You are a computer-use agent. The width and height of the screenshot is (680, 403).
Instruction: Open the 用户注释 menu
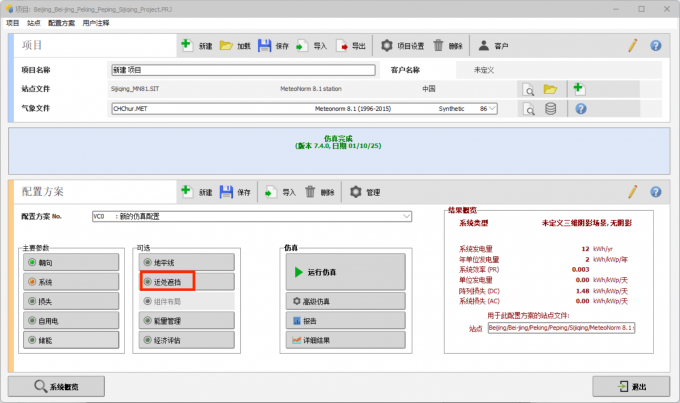(96, 21)
